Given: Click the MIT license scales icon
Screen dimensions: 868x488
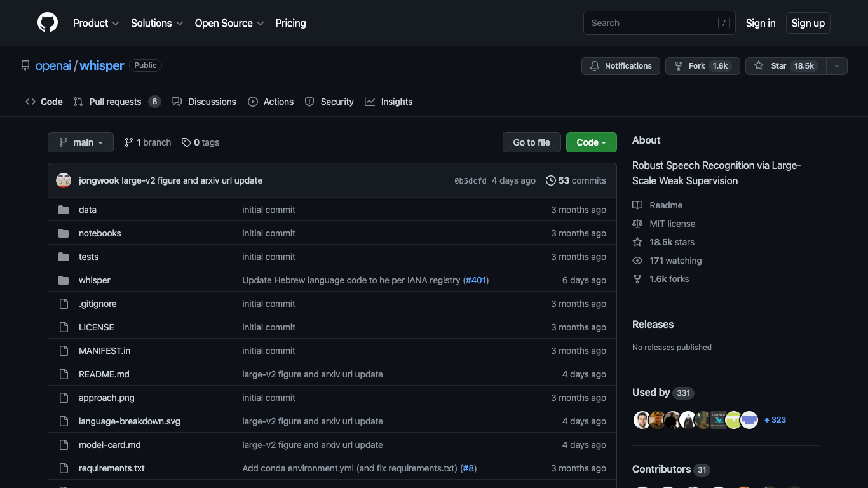Looking at the screenshot, I should 637,223.
